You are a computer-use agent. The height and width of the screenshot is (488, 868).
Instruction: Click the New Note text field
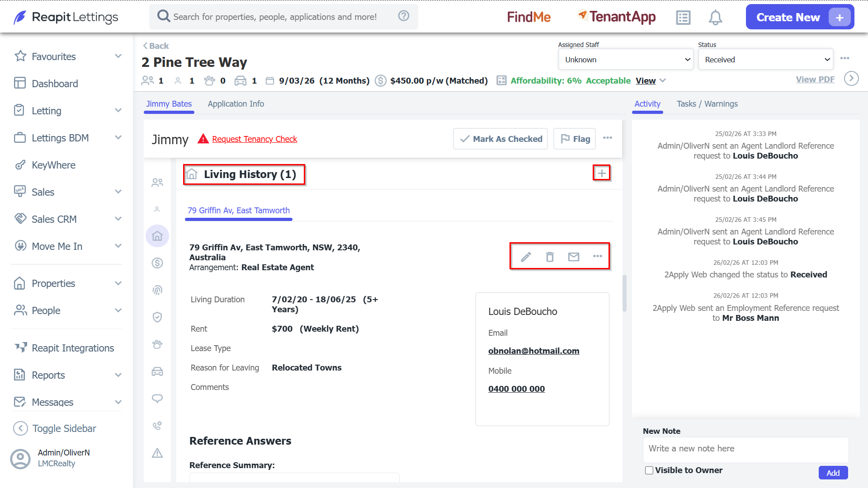click(x=745, y=450)
